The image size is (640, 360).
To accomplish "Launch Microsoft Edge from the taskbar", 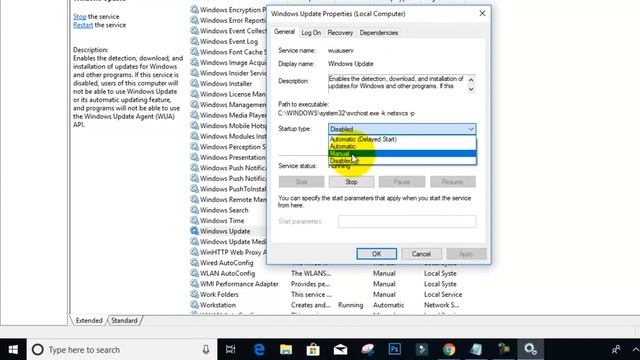I will 259,349.
